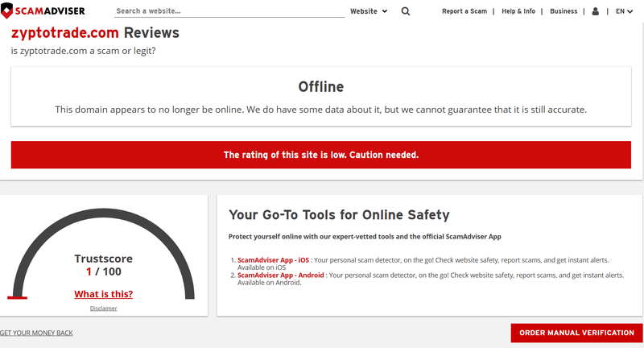Open the Report a Scam menu item
Image resolution: width=644 pixels, height=348 pixels.
coord(464,11)
